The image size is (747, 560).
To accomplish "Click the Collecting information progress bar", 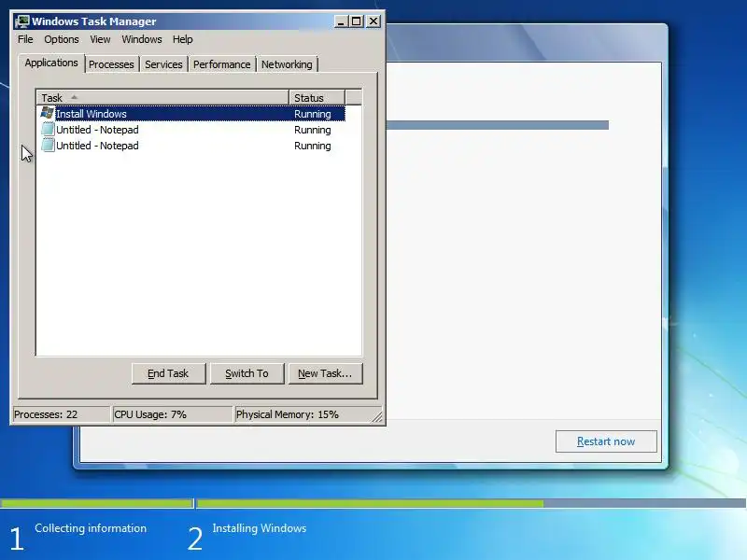I will 96,503.
